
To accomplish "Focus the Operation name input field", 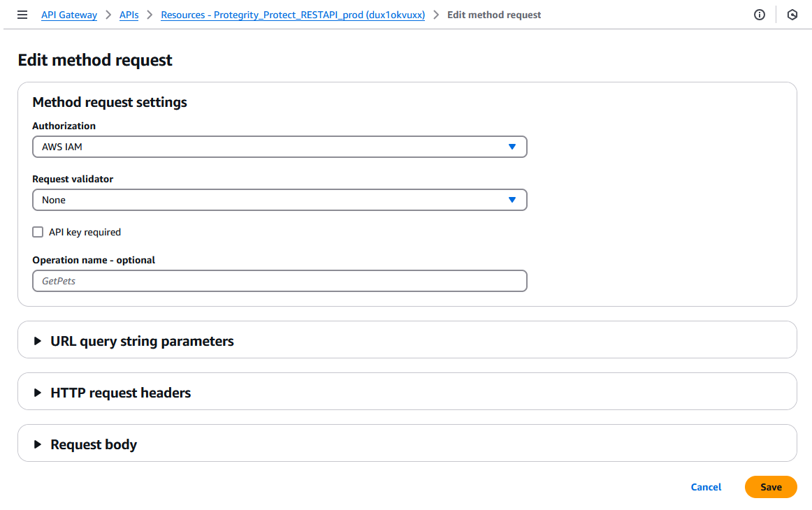I will coord(280,281).
